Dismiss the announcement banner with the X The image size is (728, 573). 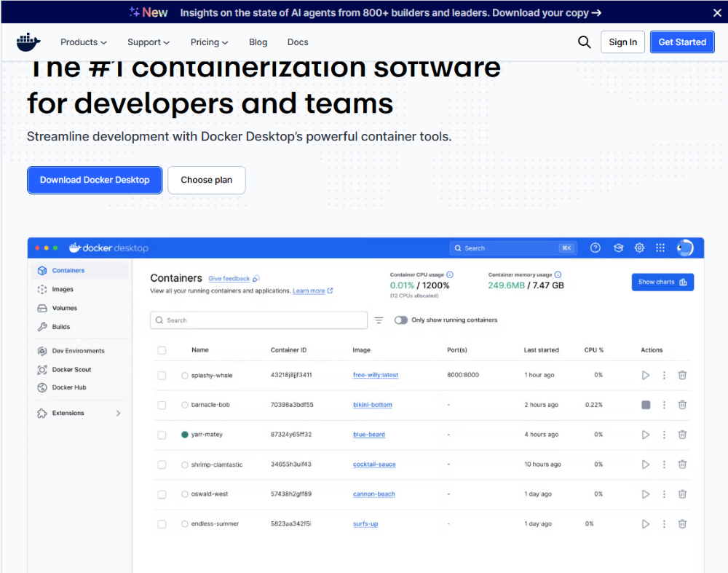(717, 12)
